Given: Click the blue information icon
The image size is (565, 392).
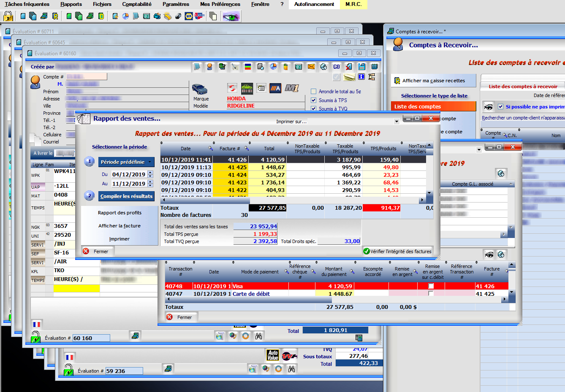Looking at the screenshot, I should point(361,77).
